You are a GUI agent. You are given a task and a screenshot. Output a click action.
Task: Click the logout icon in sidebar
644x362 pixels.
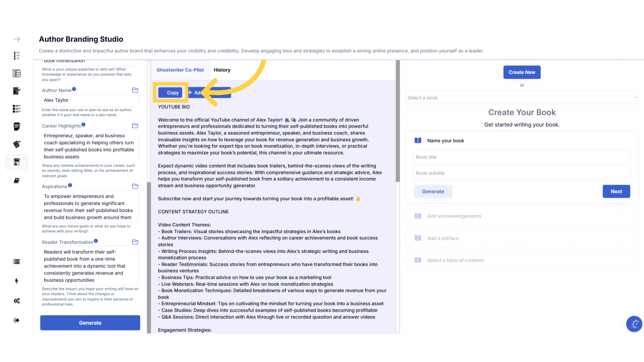(16, 320)
